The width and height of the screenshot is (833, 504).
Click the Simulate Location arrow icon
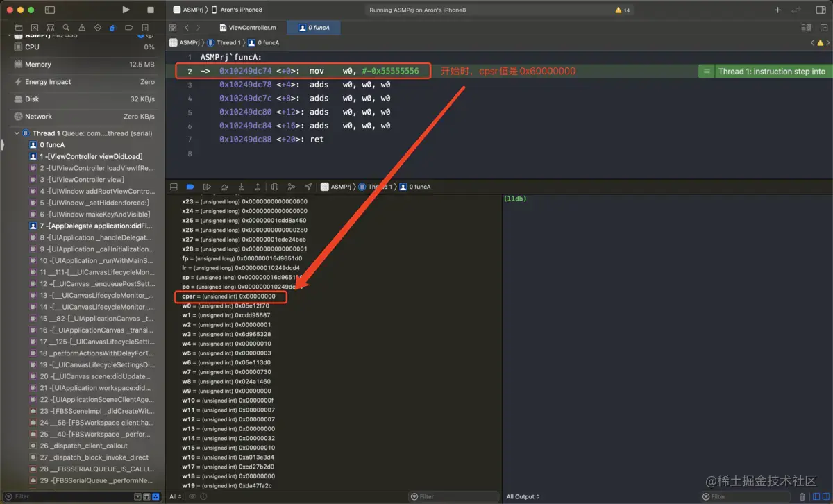tap(308, 187)
